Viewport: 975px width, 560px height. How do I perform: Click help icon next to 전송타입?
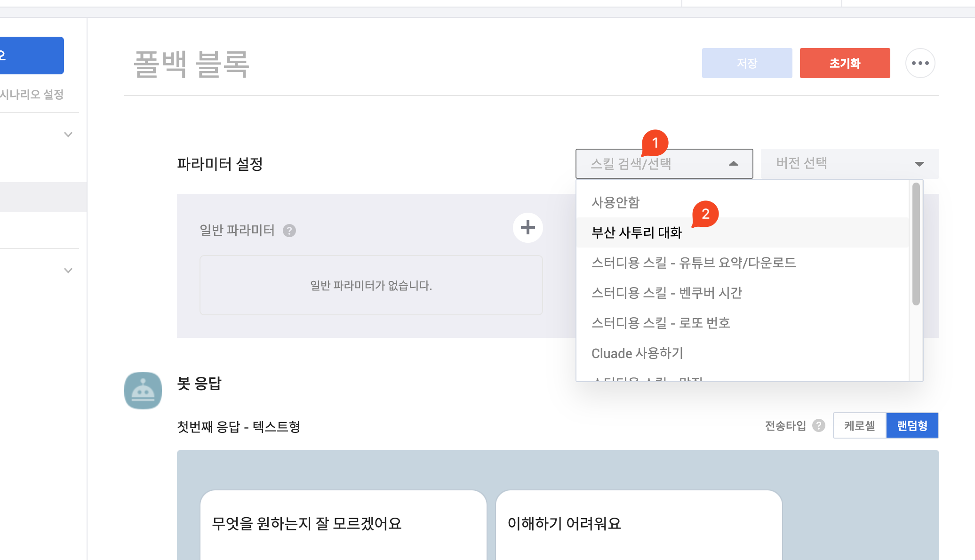(x=819, y=425)
